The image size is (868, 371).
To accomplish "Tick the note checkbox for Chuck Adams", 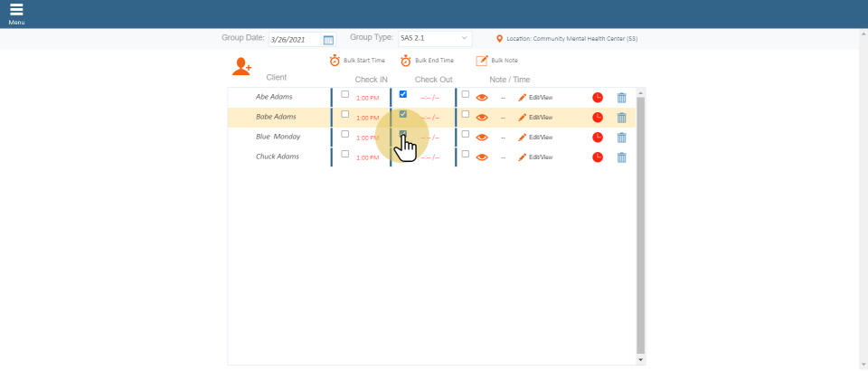I will (x=466, y=154).
